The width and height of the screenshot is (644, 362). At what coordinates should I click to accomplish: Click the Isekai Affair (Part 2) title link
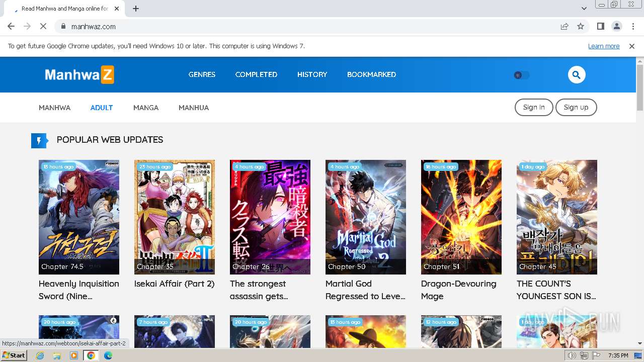point(175,284)
